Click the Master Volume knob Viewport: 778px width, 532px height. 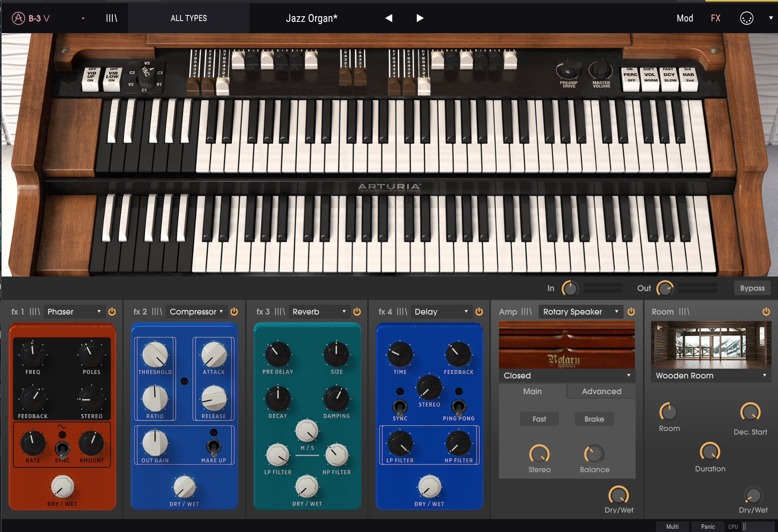601,70
